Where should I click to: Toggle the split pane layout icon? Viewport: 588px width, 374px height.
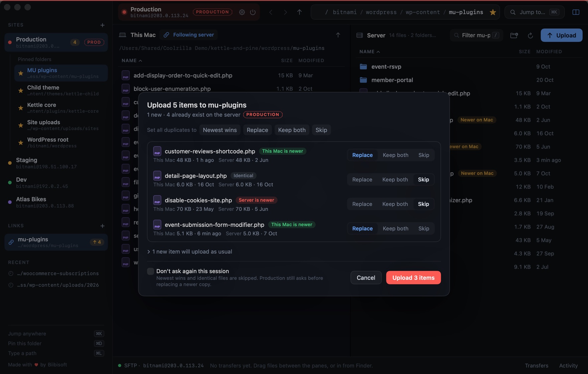576,12
